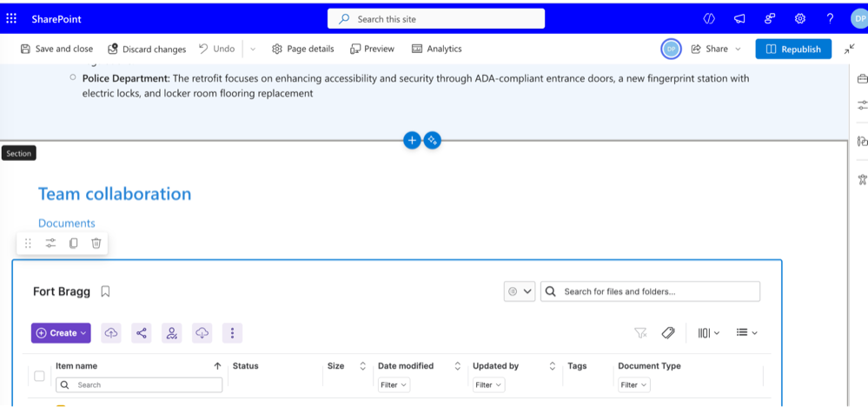Open the properties sliders icon in right rail
This screenshot has height=407, width=868.
pyautogui.click(x=862, y=105)
